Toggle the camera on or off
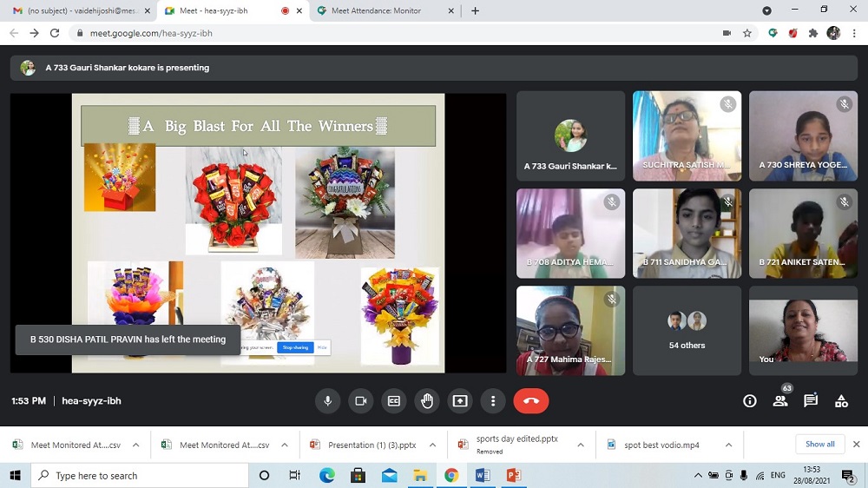The height and width of the screenshot is (488, 868). coord(361,401)
